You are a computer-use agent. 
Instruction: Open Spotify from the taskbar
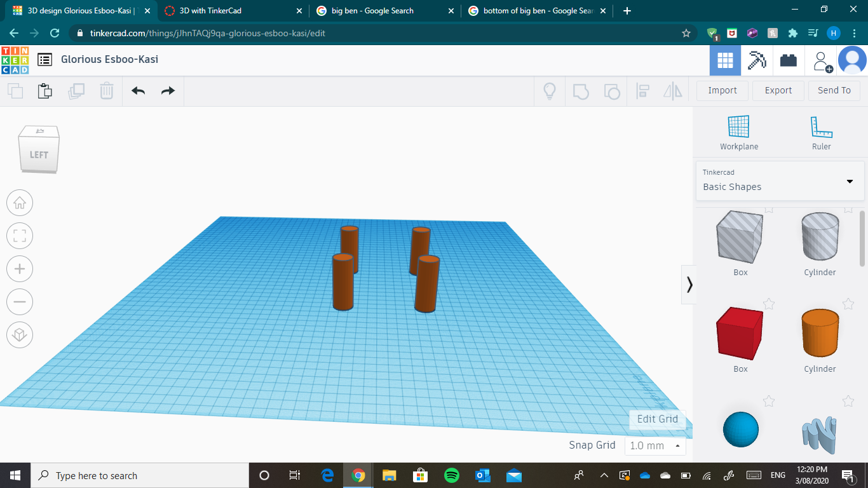click(x=452, y=475)
